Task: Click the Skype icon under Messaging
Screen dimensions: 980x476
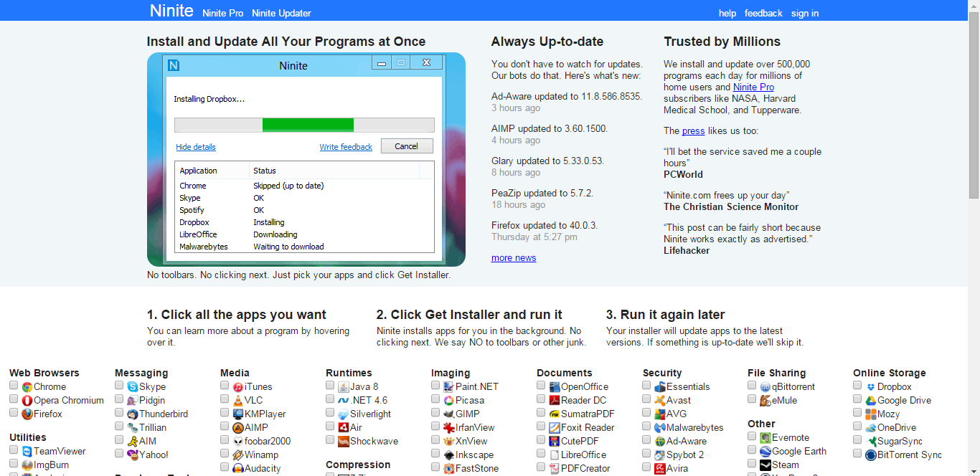Action: (x=133, y=387)
